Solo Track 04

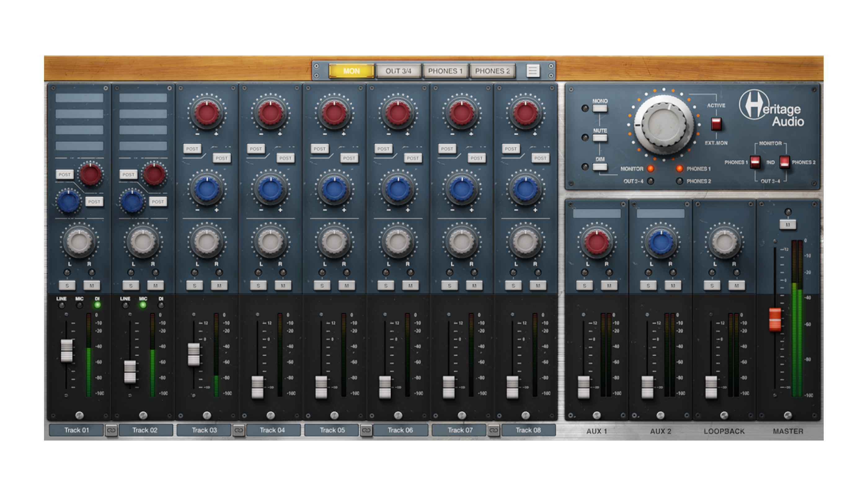[x=258, y=286]
